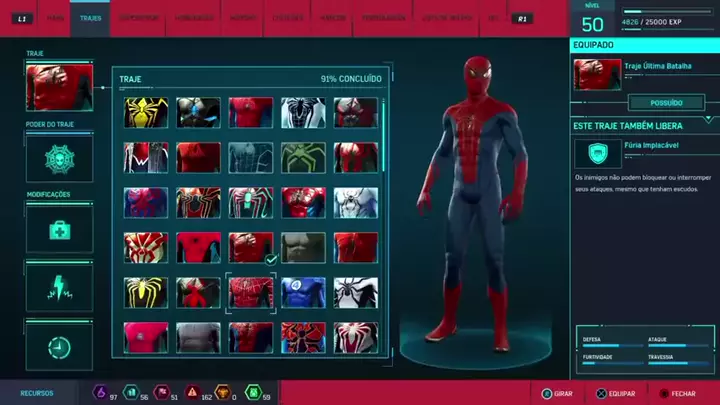Click the Ataque stat bar
Screen dimensions: 720x405
[678, 346]
